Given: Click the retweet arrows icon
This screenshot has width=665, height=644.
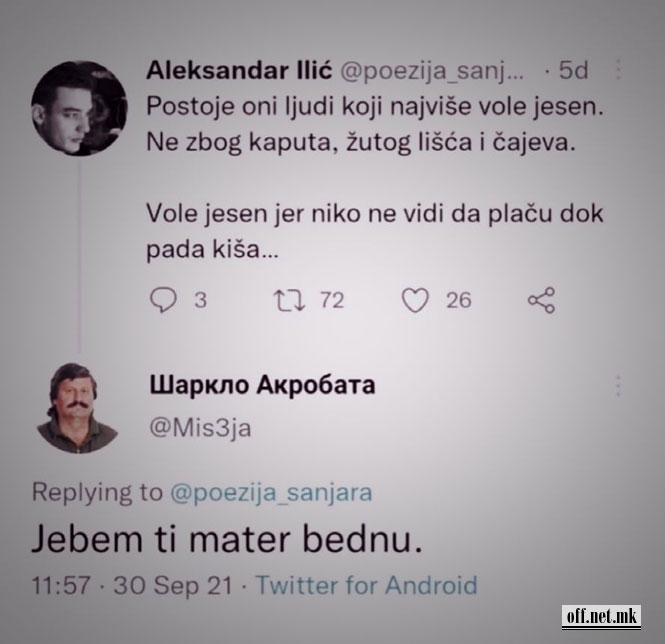Looking at the screenshot, I should pyautogui.click(x=288, y=300).
